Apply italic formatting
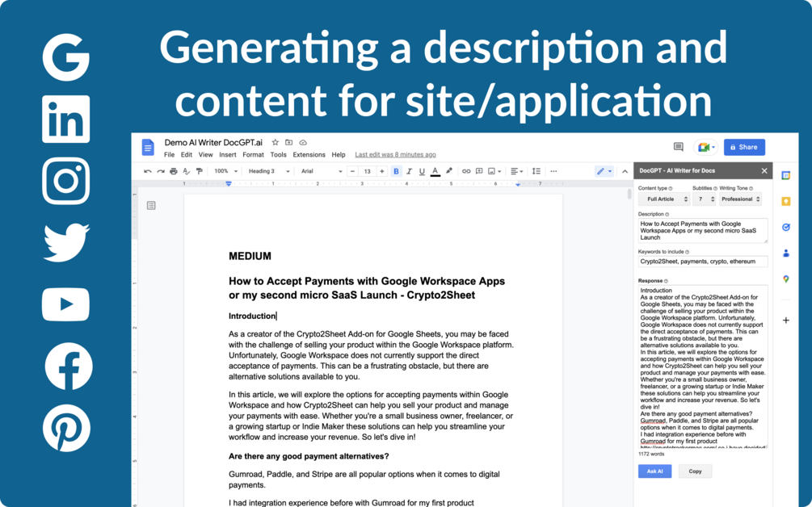812x507 pixels. tap(409, 171)
